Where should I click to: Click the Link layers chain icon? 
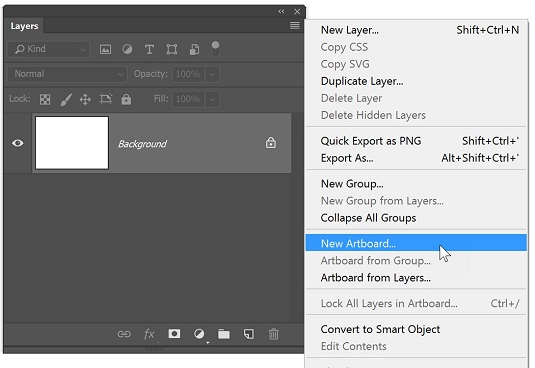[124, 334]
